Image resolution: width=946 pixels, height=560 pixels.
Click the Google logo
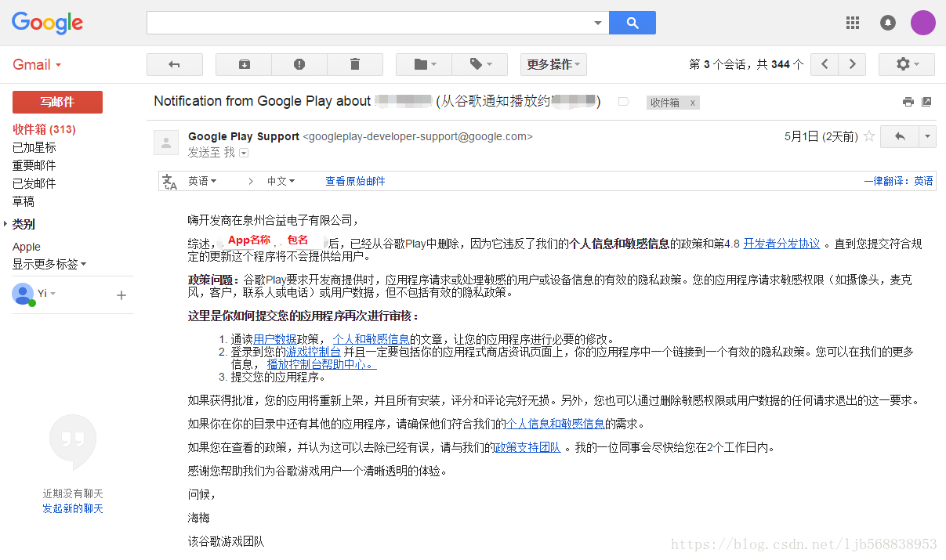(x=47, y=23)
